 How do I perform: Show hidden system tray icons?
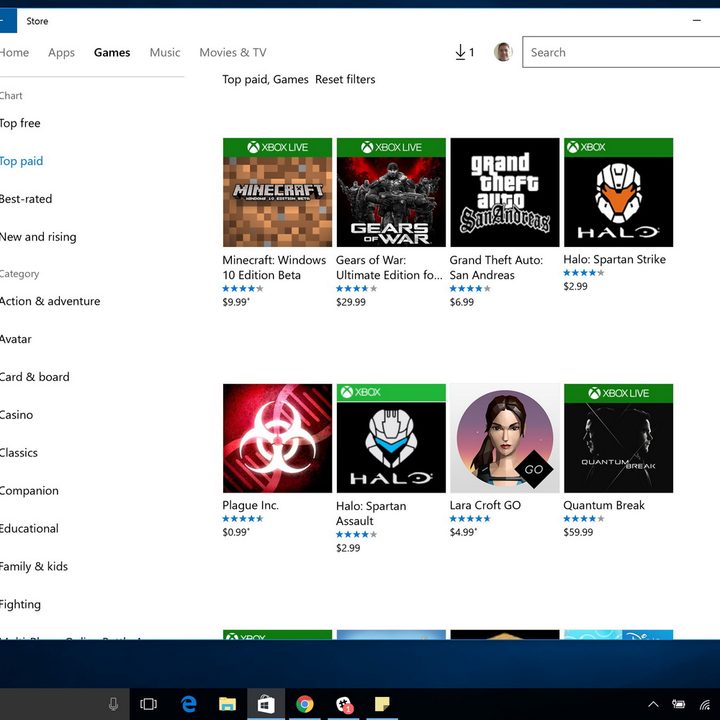pyautogui.click(x=653, y=704)
